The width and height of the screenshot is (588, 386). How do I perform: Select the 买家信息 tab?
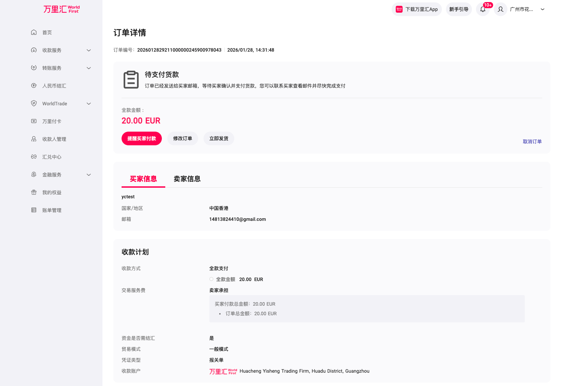click(x=143, y=179)
